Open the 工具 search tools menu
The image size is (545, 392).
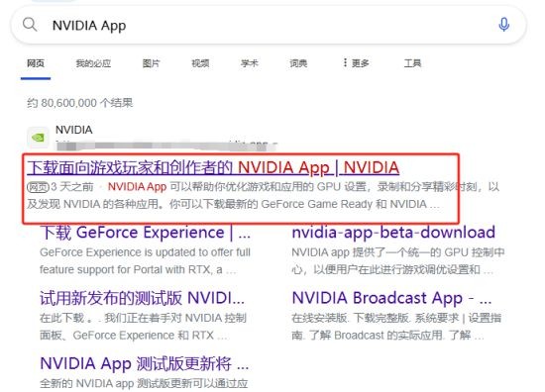[x=412, y=63]
